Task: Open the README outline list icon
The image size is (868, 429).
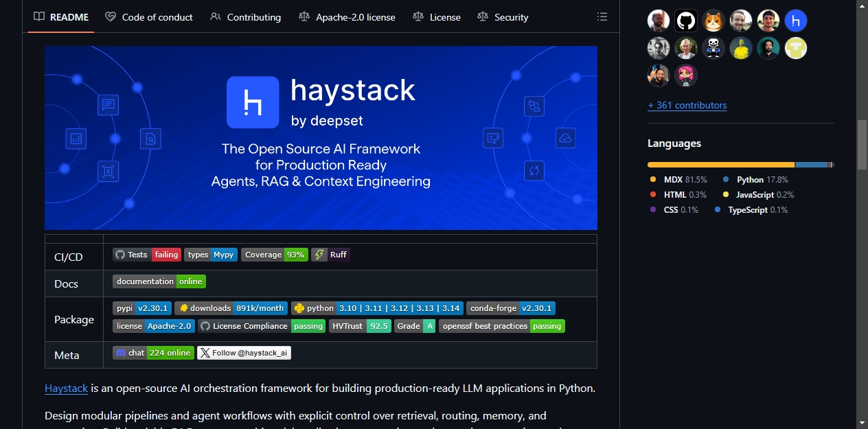Action: [602, 16]
